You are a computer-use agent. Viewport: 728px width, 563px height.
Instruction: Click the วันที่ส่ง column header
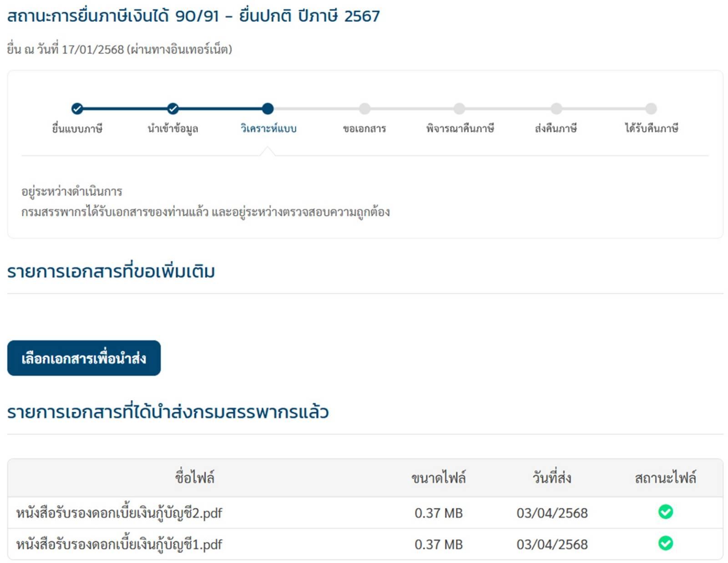point(552,477)
